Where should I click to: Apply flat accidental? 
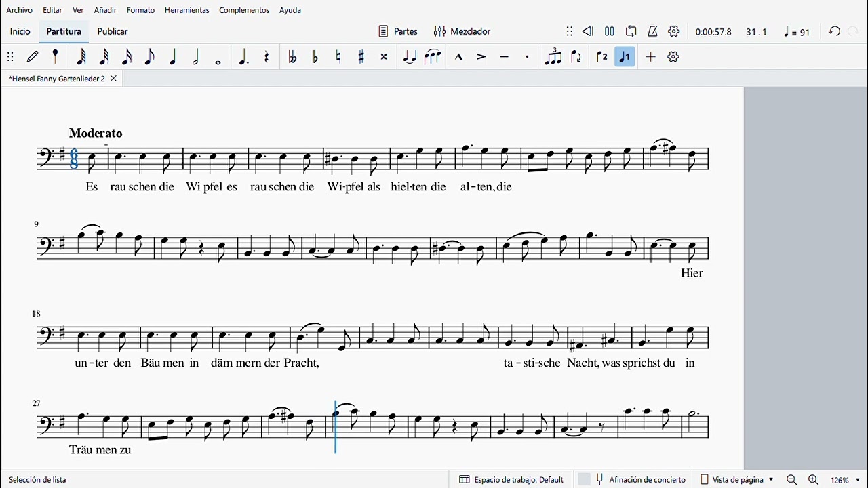tap(315, 57)
